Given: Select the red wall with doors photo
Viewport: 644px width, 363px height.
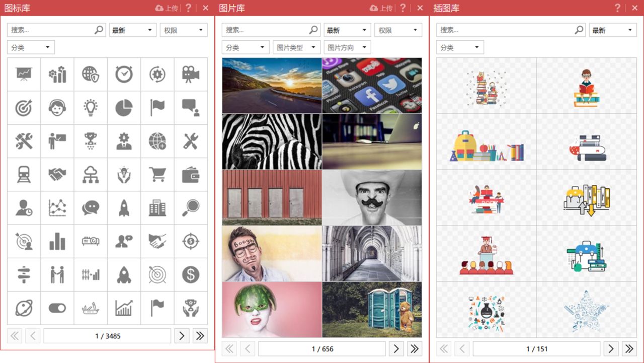Looking at the screenshot, I should coord(272,197).
